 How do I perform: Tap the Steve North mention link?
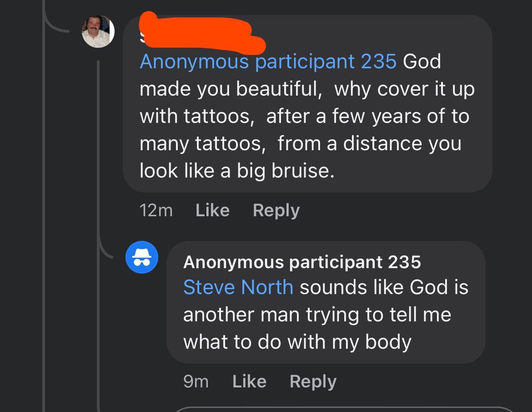click(238, 287)
